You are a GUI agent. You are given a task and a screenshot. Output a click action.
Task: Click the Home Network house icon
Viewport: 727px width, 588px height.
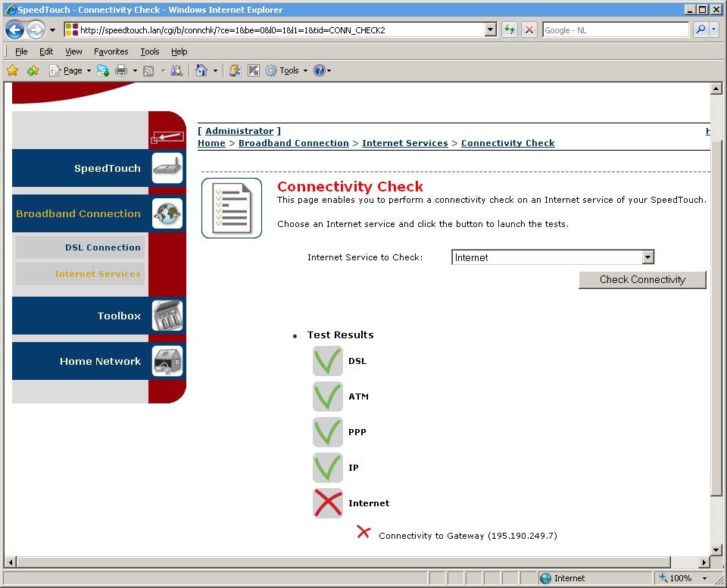[x=167, y=360]
